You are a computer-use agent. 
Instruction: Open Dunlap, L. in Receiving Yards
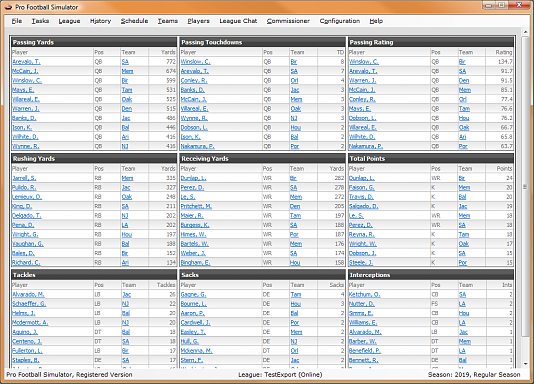193,178
